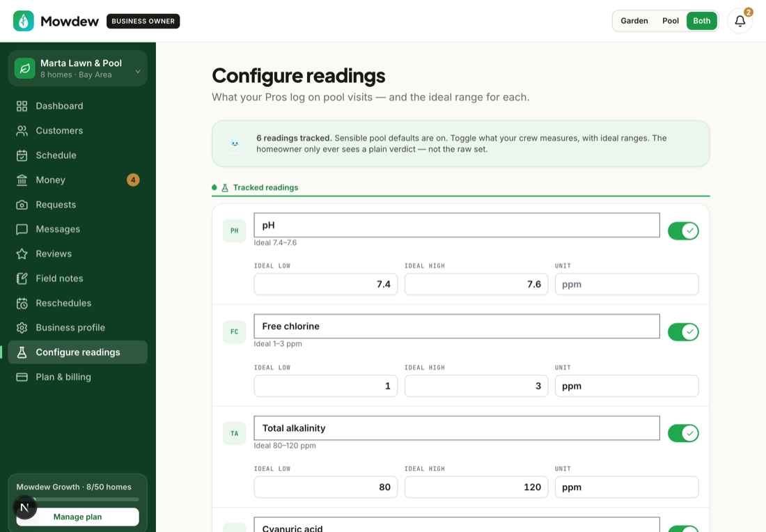Click the Marta Lawn & Pool leaf avatar

[x=25, y=68]
